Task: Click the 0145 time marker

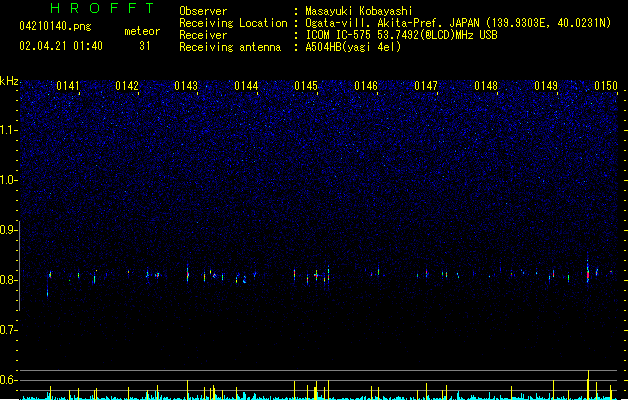Action: point(306,86)
